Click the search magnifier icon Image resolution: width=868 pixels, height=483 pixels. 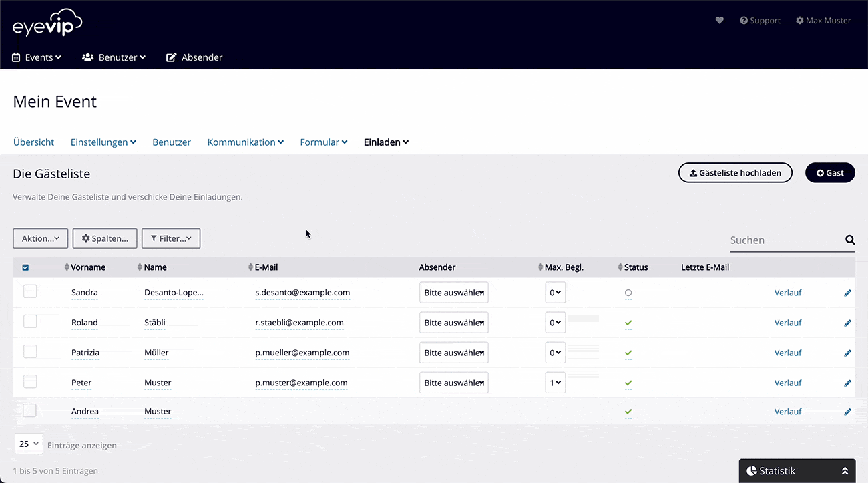(850, 240)
